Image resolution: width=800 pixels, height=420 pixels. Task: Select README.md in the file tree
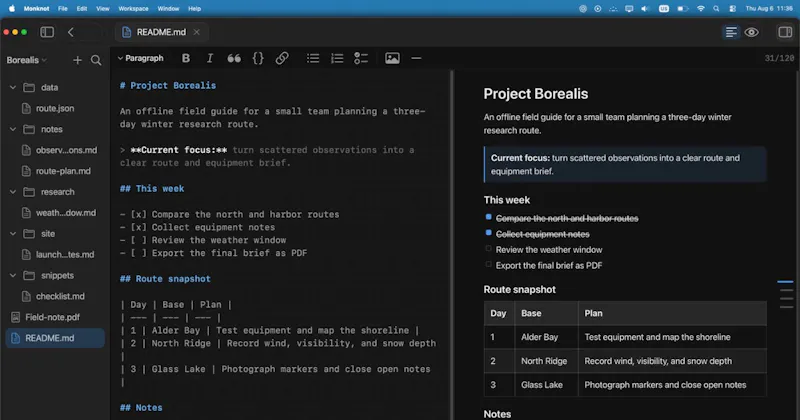[55, 338]
